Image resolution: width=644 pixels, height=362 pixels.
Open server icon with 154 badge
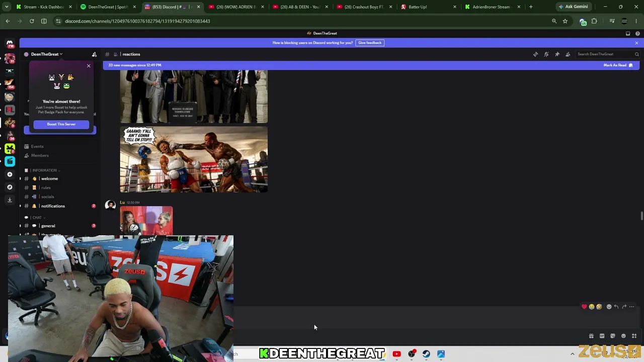click(10, 83)
